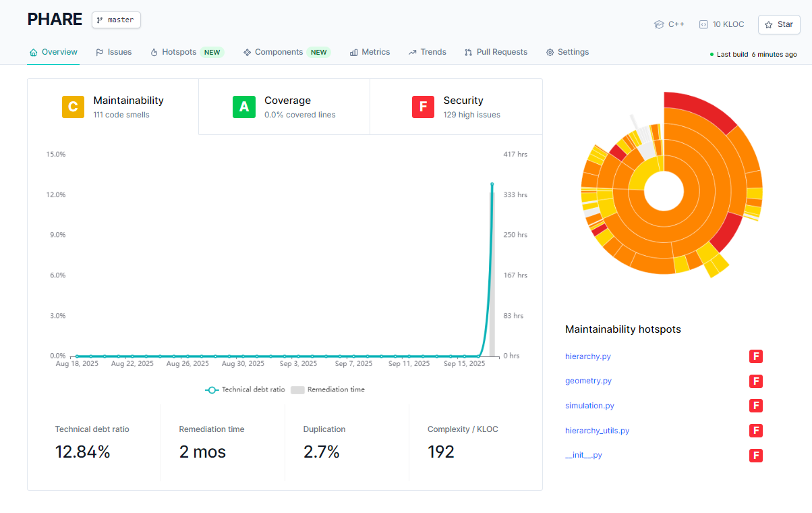The width and height of the screenshot is (812, 513).
Task: Click the Trends arrow icon
Action: click(412, 52)
